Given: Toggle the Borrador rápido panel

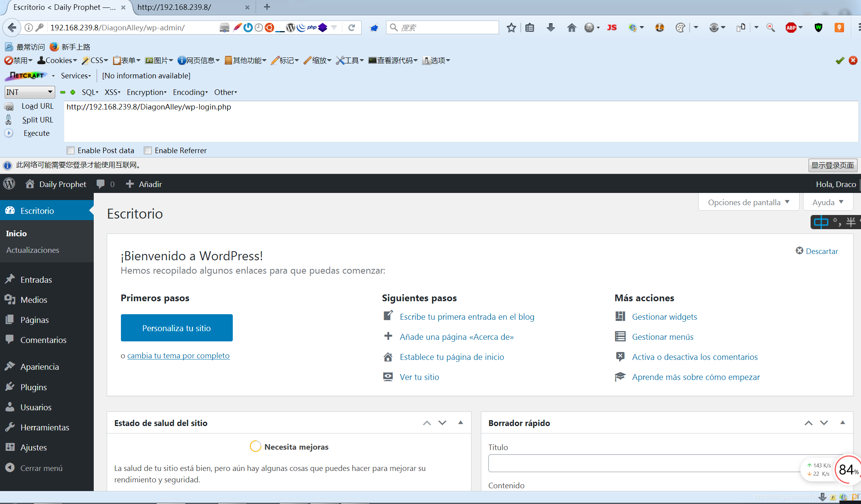Looking at the screenshot, I should click(x=842, y=422).
